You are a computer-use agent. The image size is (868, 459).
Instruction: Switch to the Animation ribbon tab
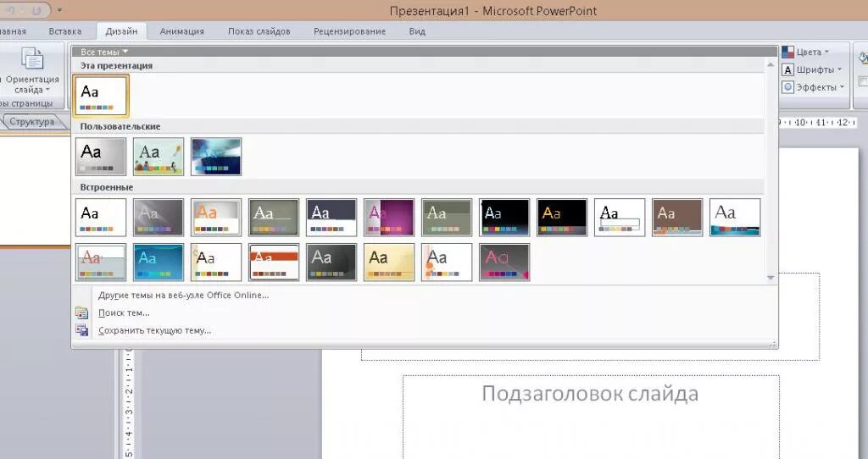pos(181,31)
